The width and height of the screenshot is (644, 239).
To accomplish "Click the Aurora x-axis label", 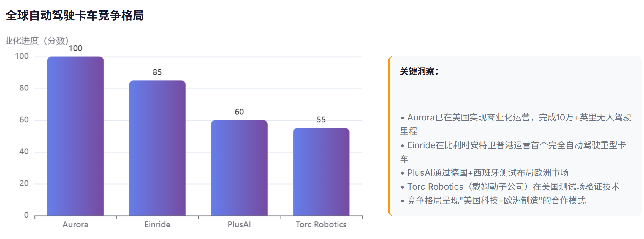I will [x=75, y=224].
